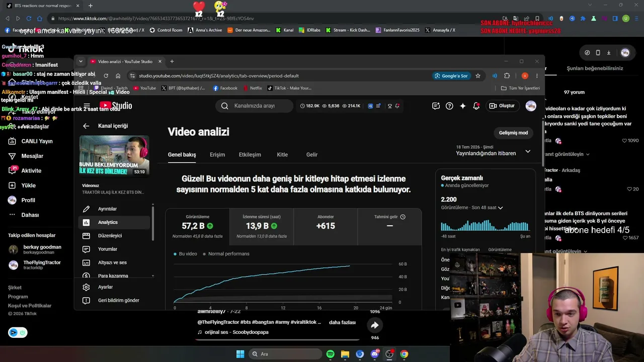Click the Gelişmiş mod button
The height and width of the screenshot is (362, 644).
(513, 133)
